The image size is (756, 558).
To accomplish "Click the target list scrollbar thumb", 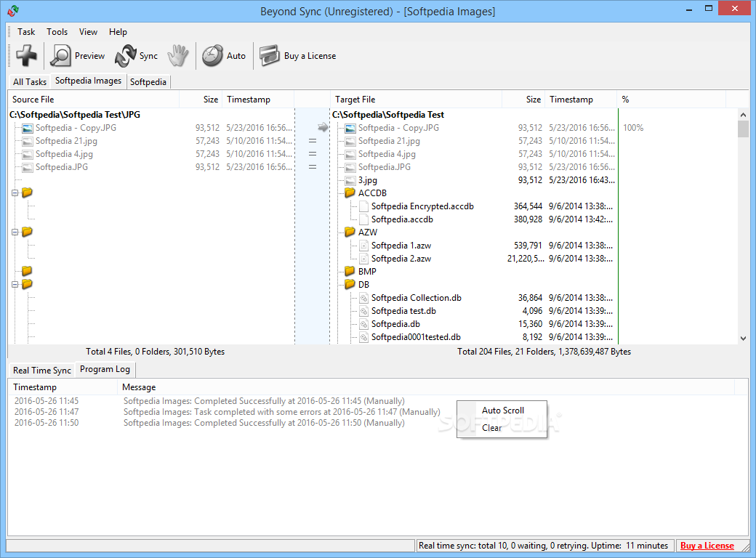I will coord(743,129).
